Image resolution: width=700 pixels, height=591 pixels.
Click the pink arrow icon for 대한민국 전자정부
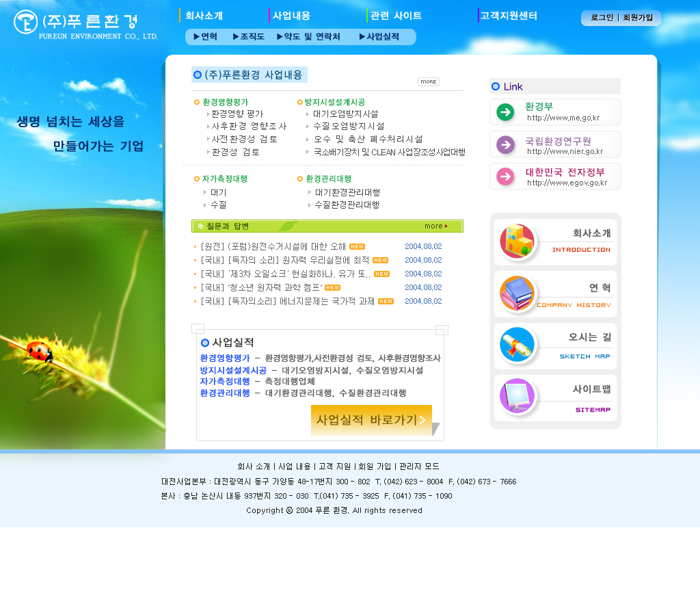(505, 176)
